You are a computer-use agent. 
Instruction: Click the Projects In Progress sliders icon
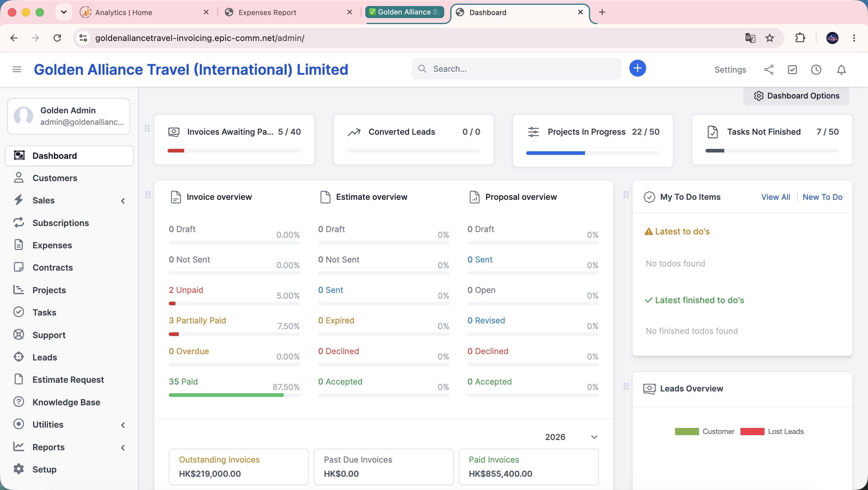point(533,132)
